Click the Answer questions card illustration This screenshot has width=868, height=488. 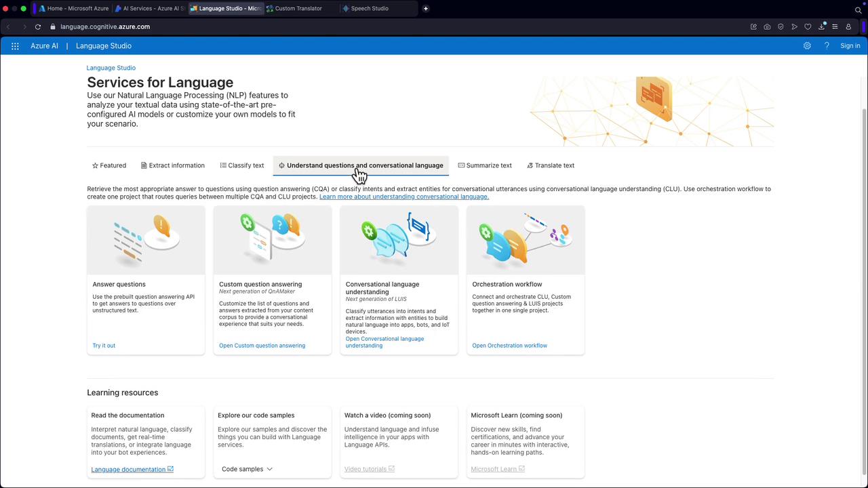(146, 241)
